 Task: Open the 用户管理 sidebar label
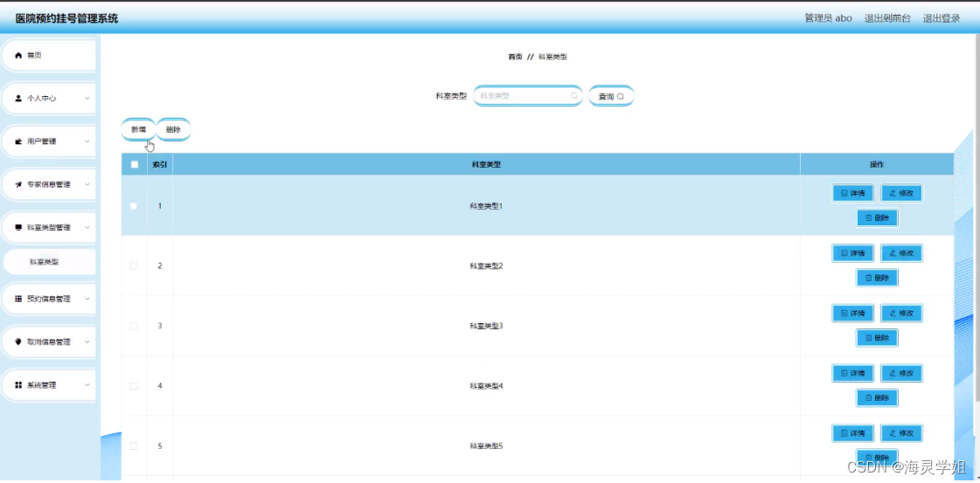(x=42, y=141)
